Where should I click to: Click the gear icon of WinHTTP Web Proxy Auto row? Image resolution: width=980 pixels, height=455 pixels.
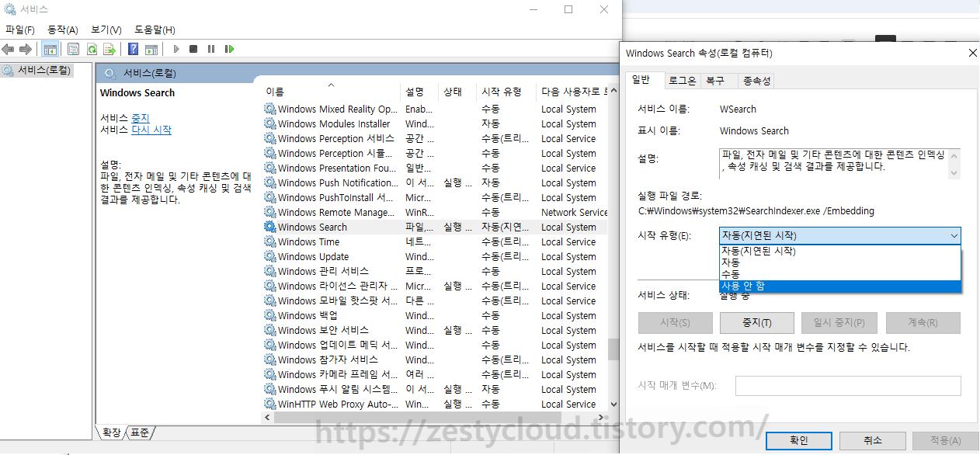tap(270, 404)
